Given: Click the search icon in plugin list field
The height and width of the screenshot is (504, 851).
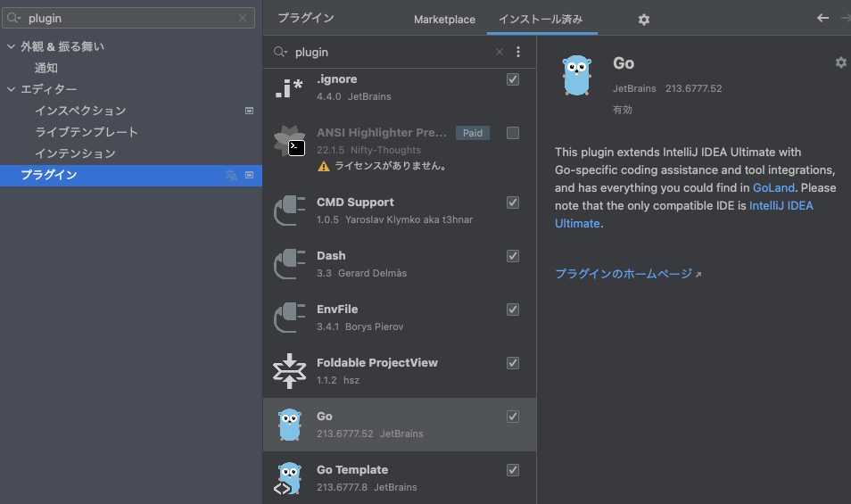Looking at the screenshot, I should coord(281,52).
